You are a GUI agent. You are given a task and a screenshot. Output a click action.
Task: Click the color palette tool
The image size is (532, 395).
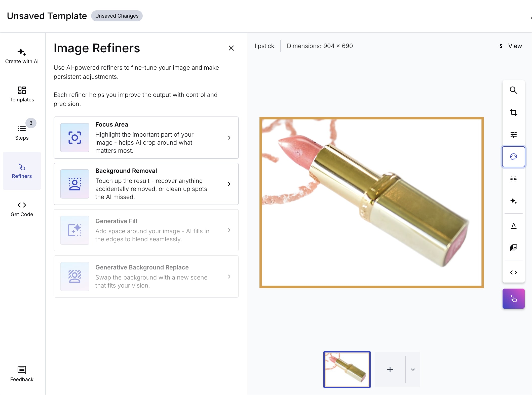tap(513, 157)
